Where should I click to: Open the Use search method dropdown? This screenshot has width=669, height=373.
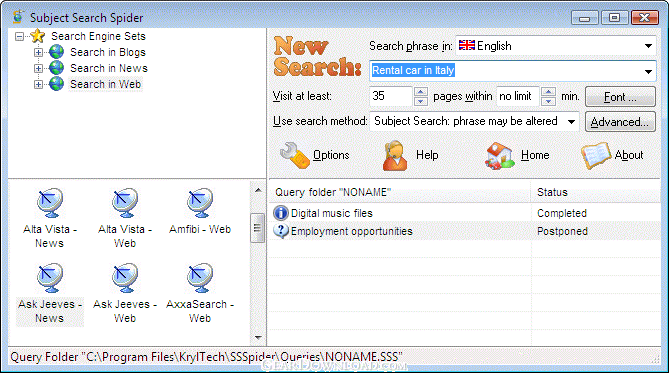click(x=571, y=122)
